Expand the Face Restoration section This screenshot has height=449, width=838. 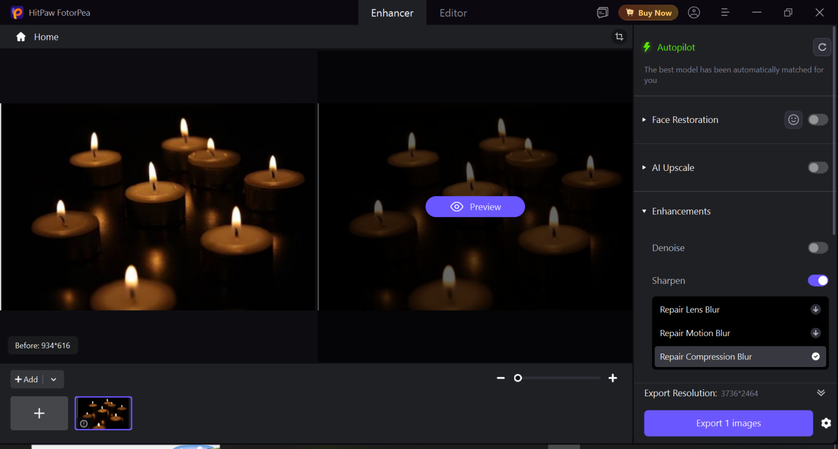click(644, 120)
